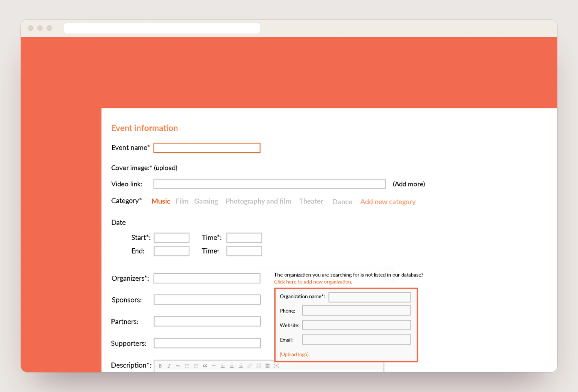The image size is (578, 392).
Task: Insert a bulleted list in Description
Action: (187, 366)
